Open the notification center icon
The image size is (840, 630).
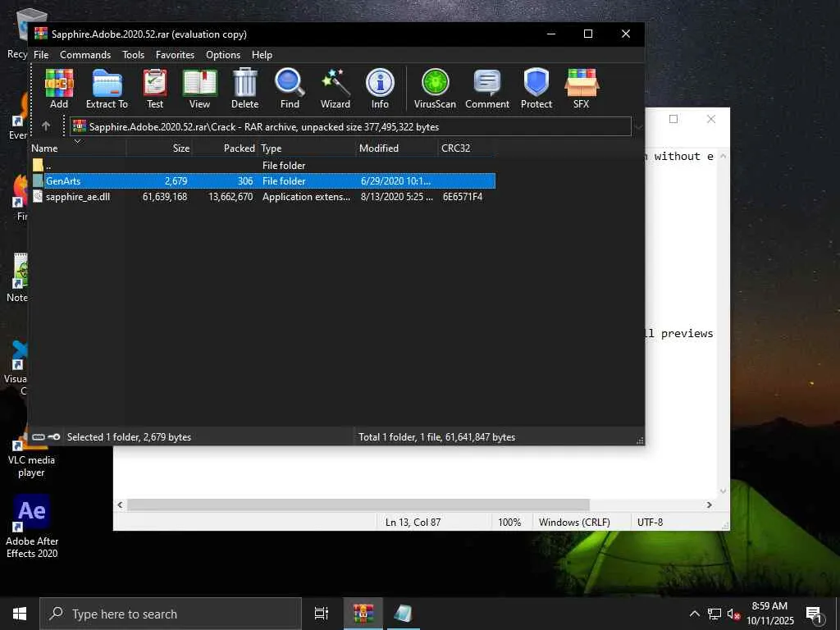[814, 614]
